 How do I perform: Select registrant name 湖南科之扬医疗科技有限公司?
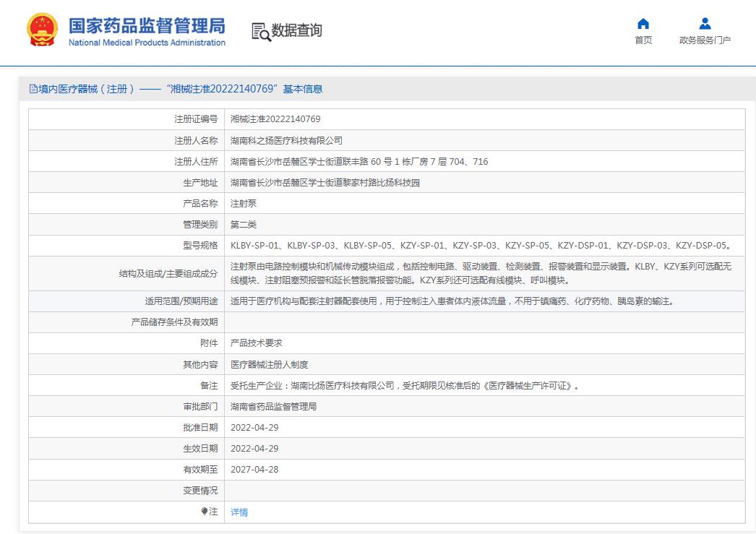[x=286, y=140]
